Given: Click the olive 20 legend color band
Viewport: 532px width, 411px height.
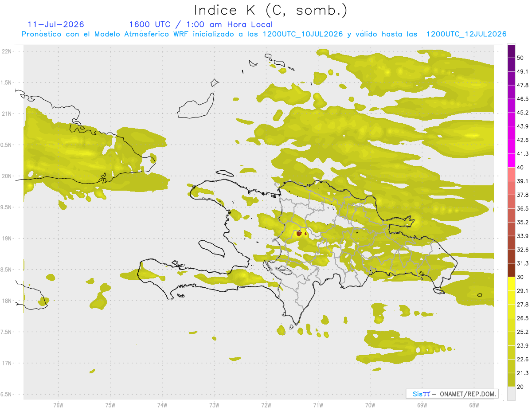Looking at the screenshot, I should 511,380.
